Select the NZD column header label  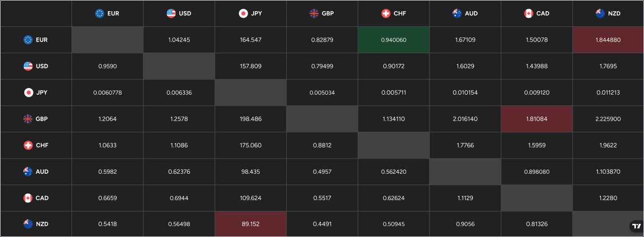click(614, 14)
